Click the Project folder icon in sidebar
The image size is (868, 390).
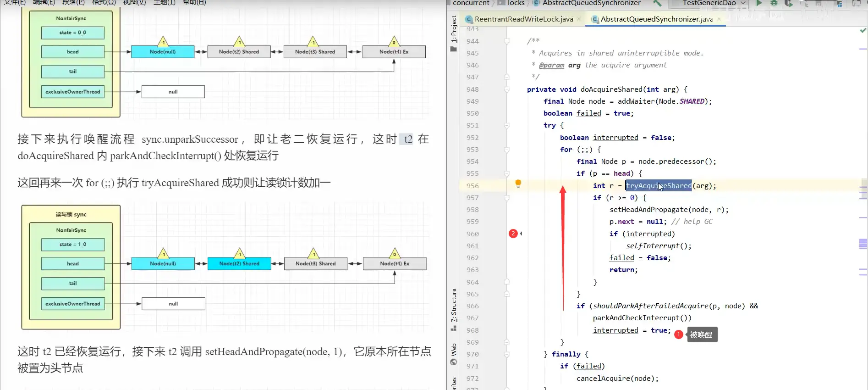click(x=454, y=49)
